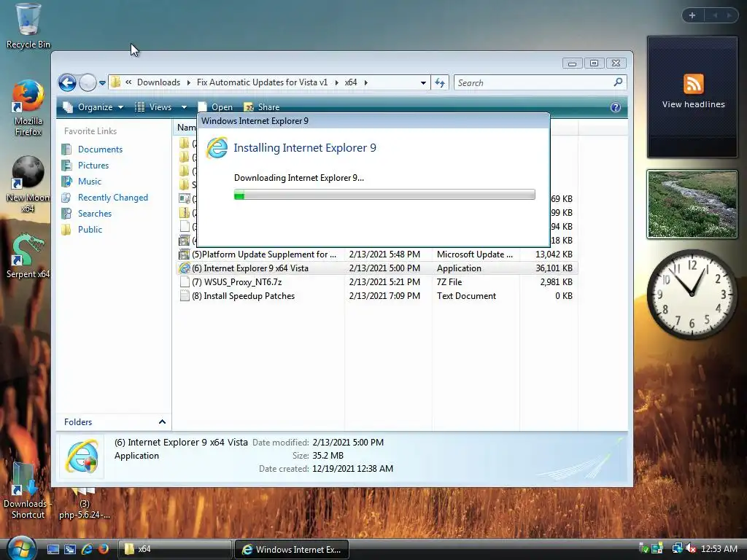Image resolution: width=747 pixels, height=560 pixels.
Task: Open the Music favorite link
Action: coord(90,182)
